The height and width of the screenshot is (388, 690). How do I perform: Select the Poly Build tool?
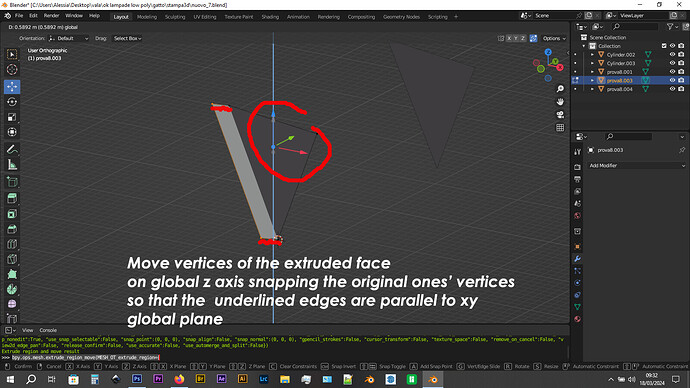pos(12,274)
